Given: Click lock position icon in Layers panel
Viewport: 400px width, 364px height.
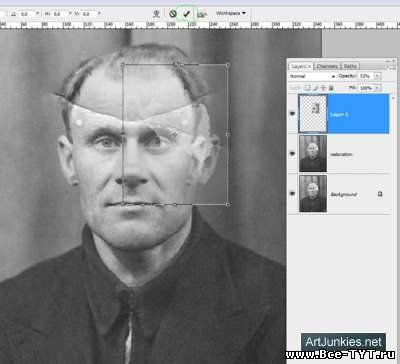Looking at the screenshot, I should pyautogui.click(x=323, y=88).
